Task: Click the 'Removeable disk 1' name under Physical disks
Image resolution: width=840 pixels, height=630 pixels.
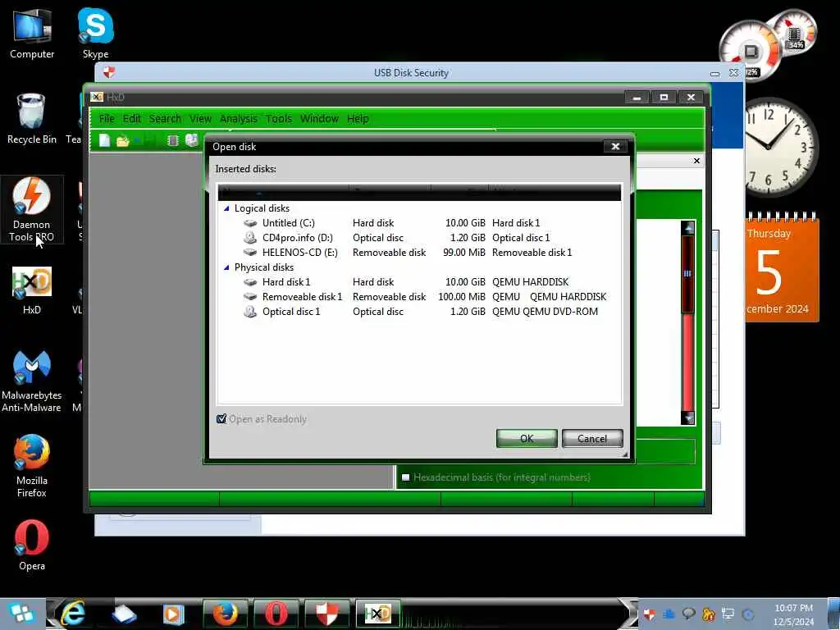Action: pyautogui.click(x=302, y=296)
